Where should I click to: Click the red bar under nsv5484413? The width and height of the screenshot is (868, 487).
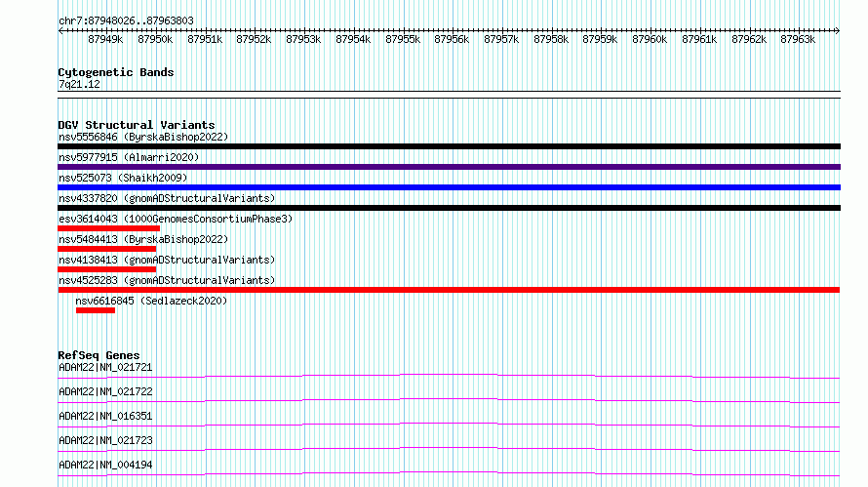click(107, 249)
